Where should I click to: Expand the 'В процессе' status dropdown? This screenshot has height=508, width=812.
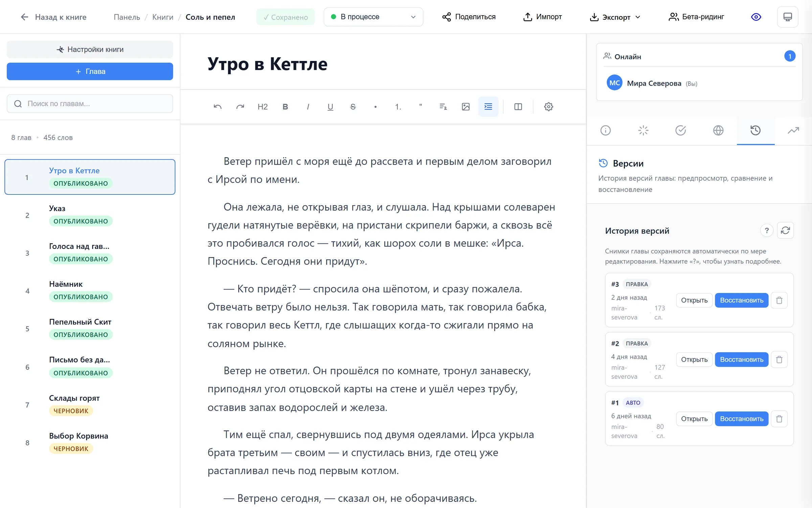pyautogui.click(x=373, y=17)
